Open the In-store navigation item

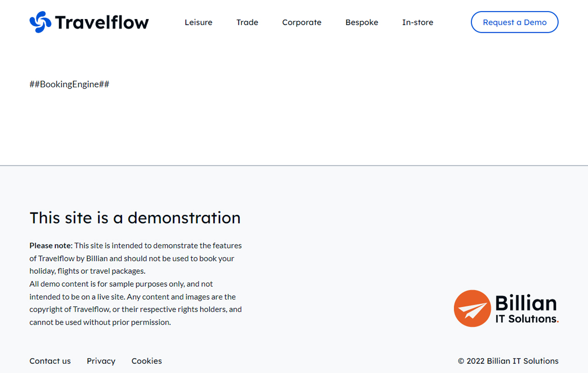[418, 22]
